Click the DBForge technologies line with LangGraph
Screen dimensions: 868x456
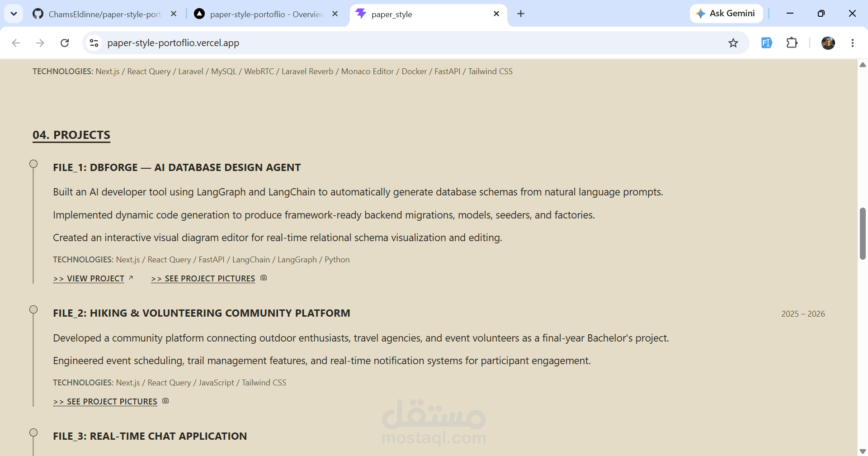point(201,260)
